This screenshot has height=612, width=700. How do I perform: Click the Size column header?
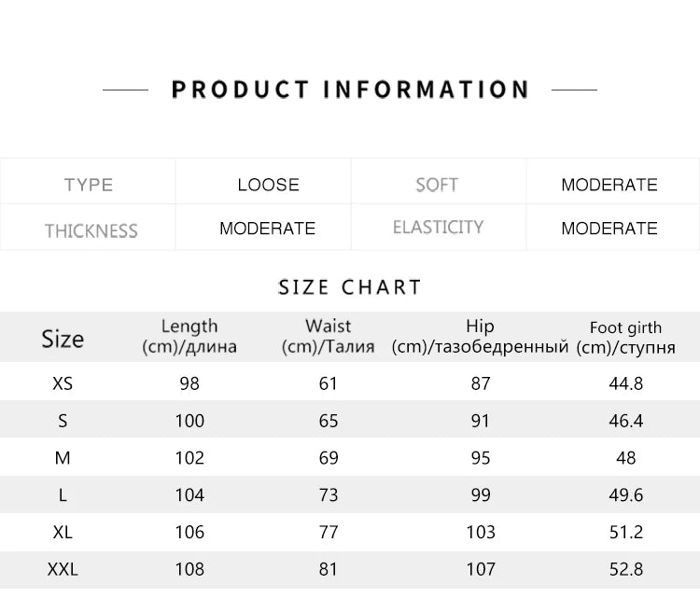63,339
